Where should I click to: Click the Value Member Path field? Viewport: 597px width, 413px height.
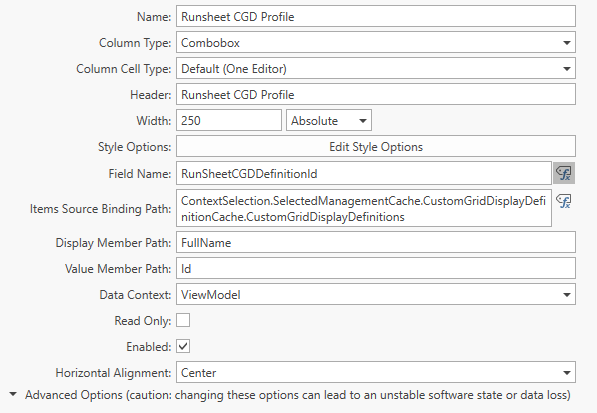tap(376, 268)
